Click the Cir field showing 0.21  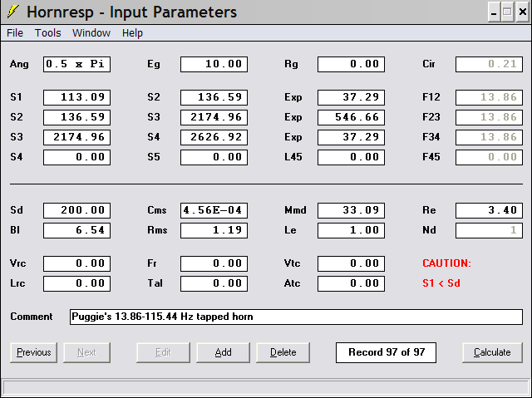(489, 65)
